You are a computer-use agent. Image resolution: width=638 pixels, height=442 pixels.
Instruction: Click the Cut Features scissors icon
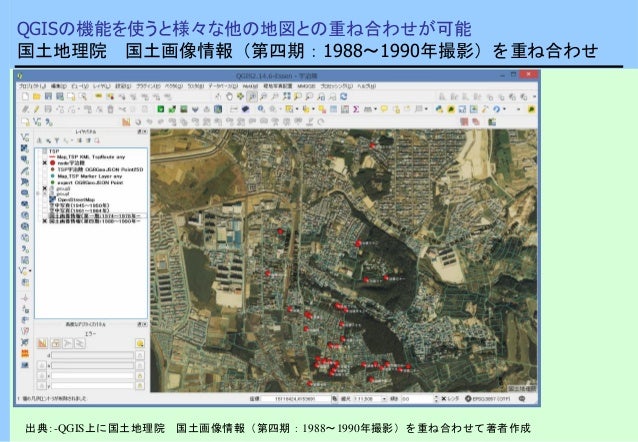click(122, 109)
